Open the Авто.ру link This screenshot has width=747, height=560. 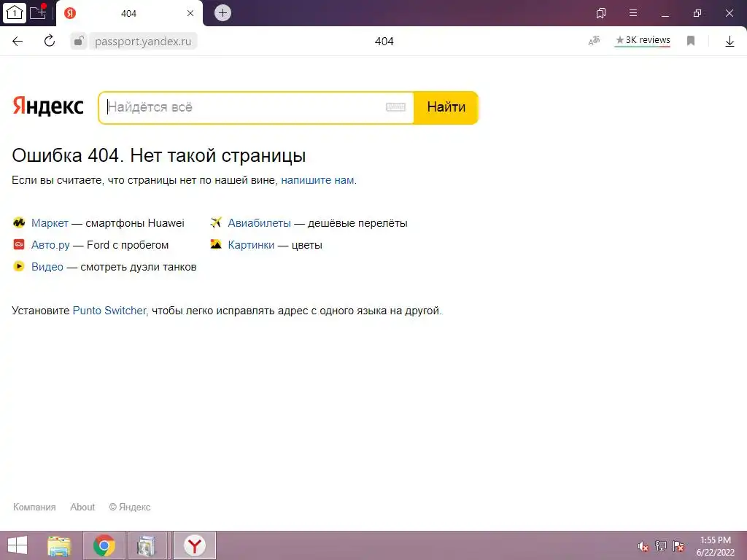(x=50, y=245)
